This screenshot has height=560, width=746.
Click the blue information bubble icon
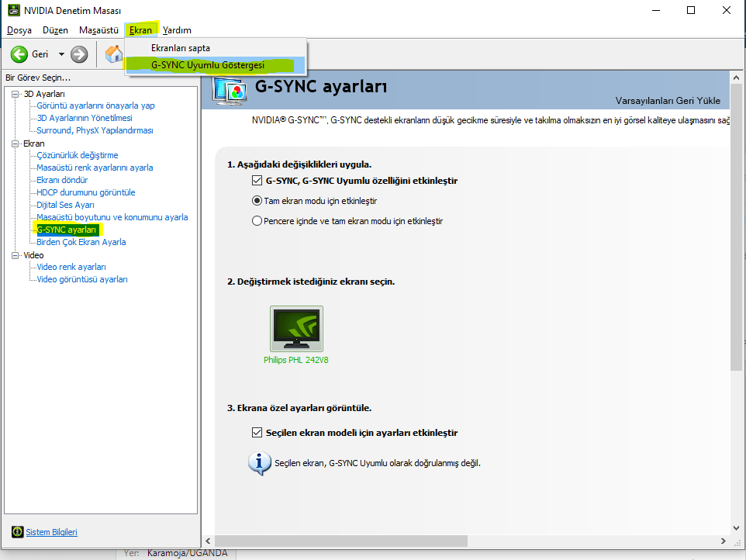(259, 463)
